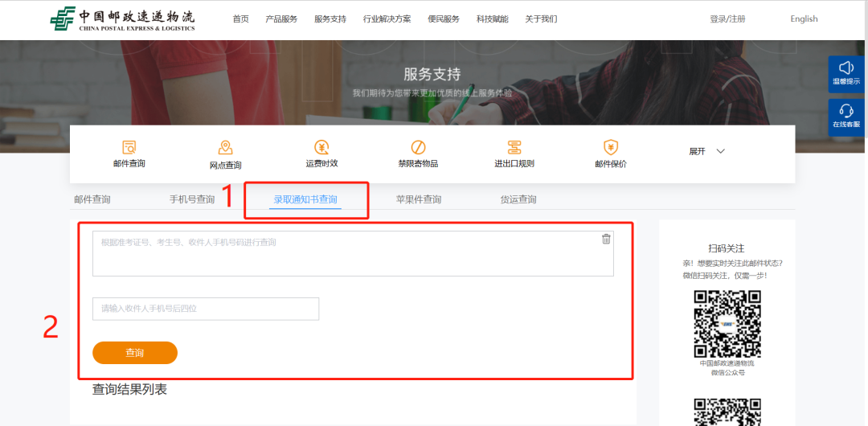
Task: Open the 禁限寄物品 prohibited items icon
Action: point(418,147)
